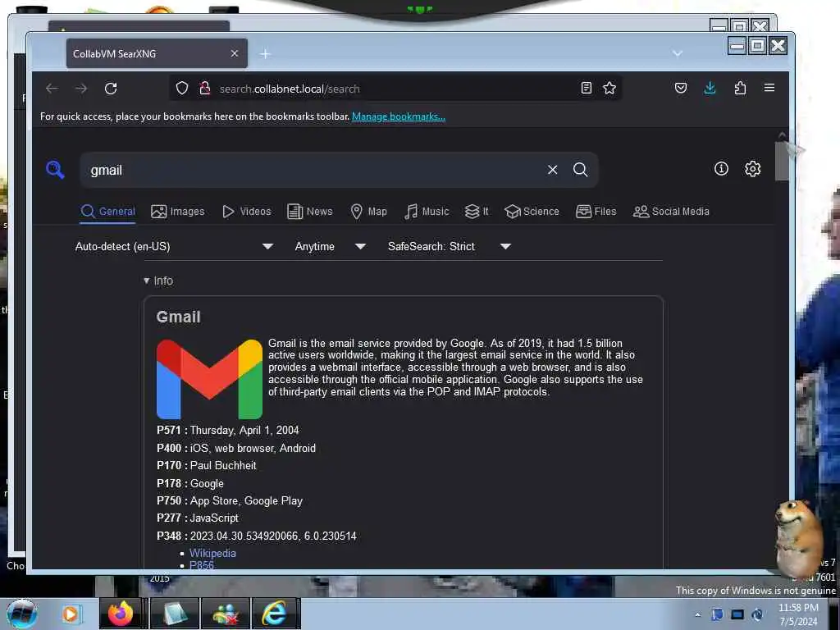840x630 pixels.
Task: Switch to the Music tab
Action: coord(427,212)
